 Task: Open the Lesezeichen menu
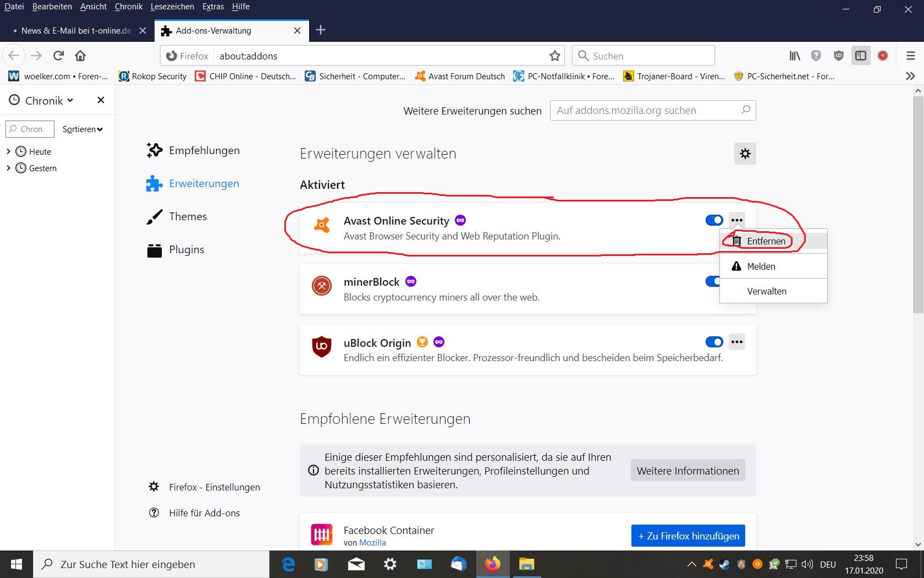pos(172,7)
